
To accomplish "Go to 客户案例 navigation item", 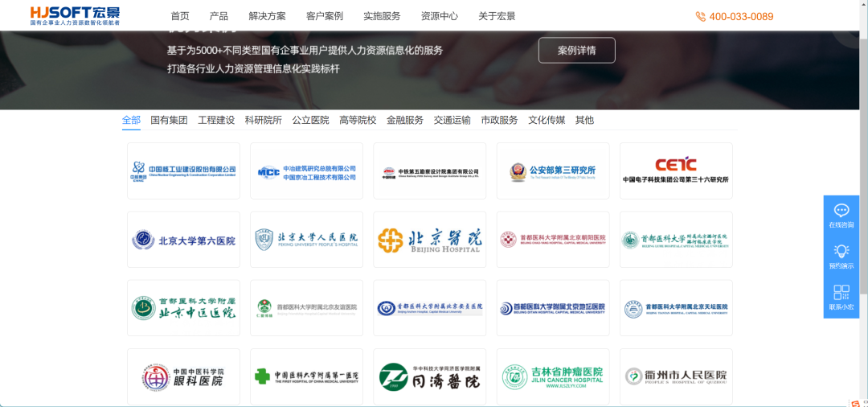I will coord(325,16).
